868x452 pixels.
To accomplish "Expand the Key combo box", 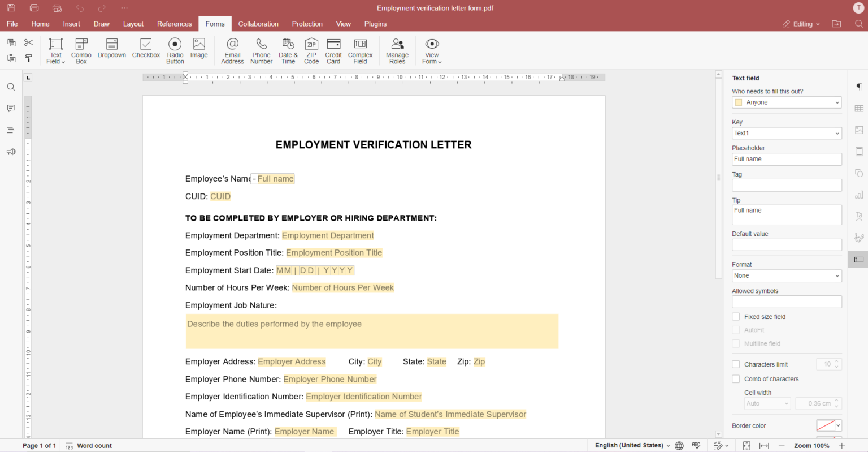I will (837, 134).
